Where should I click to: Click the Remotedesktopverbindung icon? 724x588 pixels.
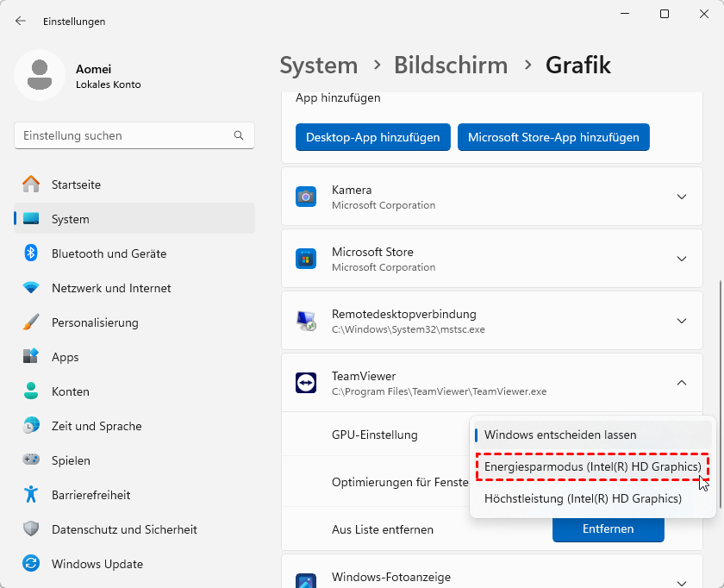click(x=306, y=321)
